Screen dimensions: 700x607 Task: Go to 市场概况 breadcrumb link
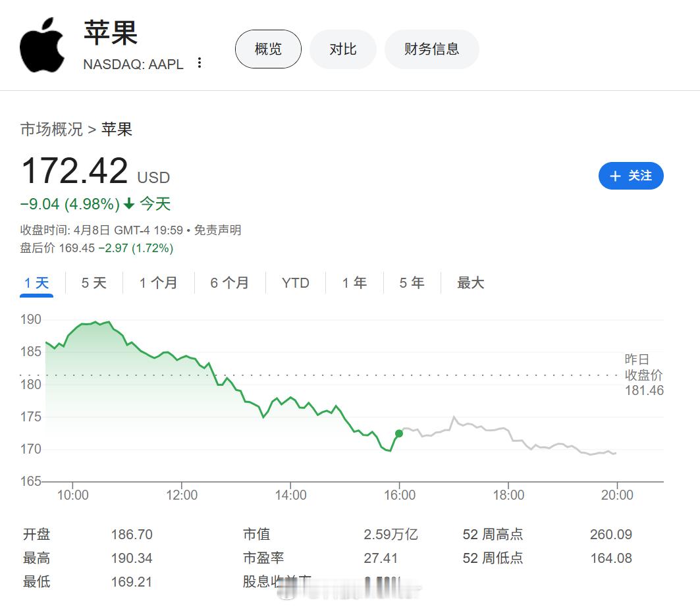click(x=52, y=130)
